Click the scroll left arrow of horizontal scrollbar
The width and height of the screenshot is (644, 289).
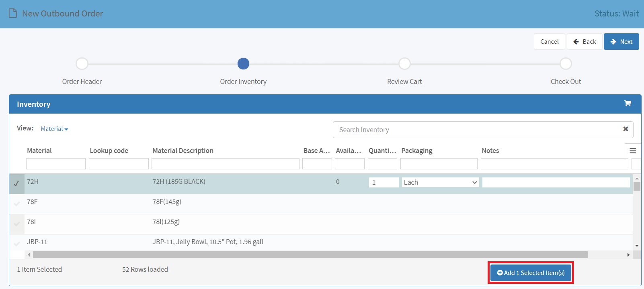point(29,255)
